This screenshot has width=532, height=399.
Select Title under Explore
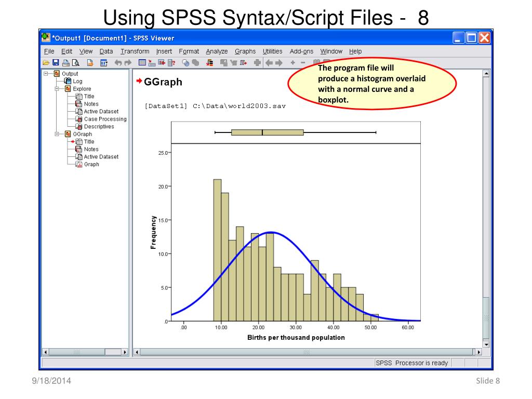89,96
